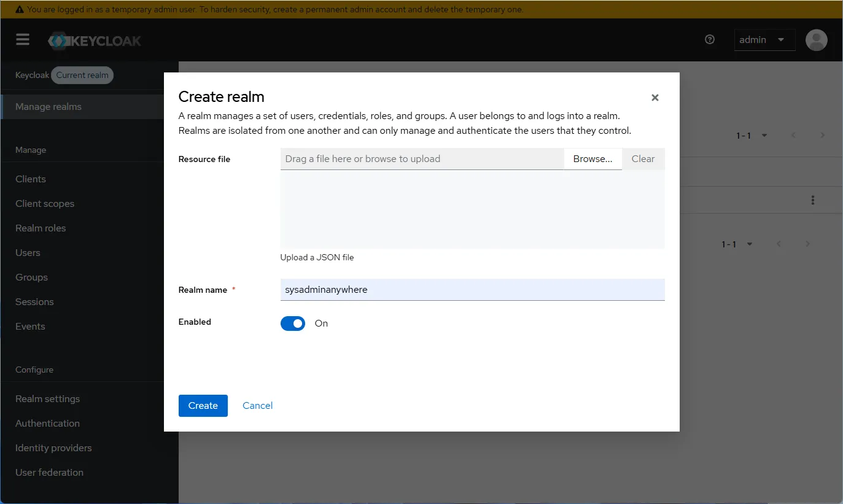Select Clients in the sidebar
The height and width of the screenshot is (504, 843).
[31, 179]
